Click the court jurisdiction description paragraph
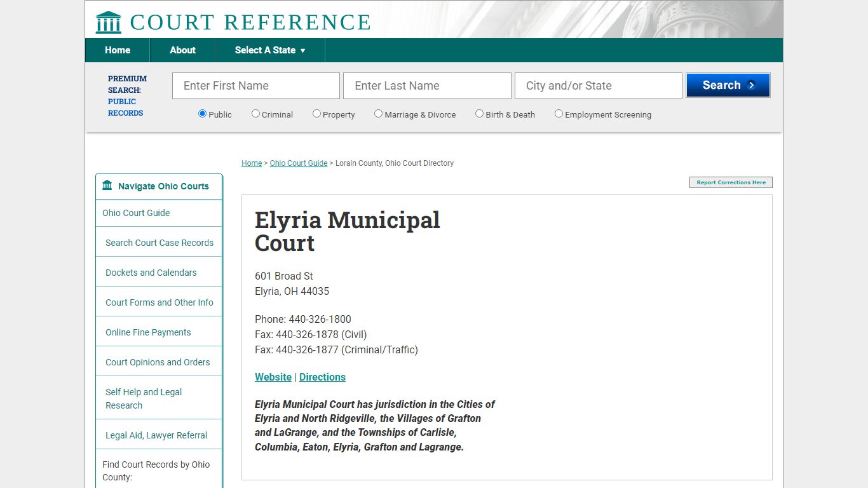This screenshot has height=488, width=868. tap(375, 425)
